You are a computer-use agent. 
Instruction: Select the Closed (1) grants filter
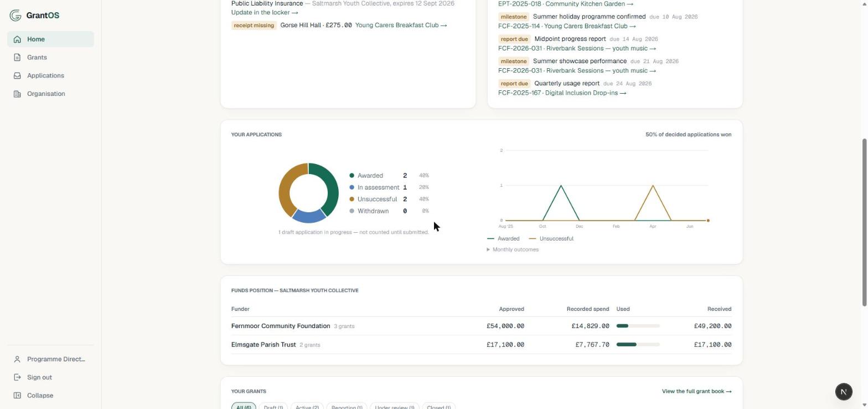[x=439, y=407]
